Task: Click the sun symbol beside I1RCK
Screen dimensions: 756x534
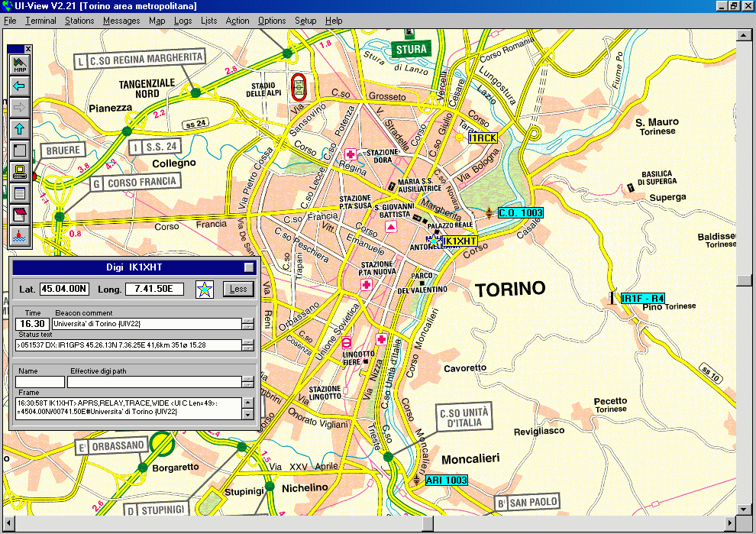Action: [x=460, y=138]
